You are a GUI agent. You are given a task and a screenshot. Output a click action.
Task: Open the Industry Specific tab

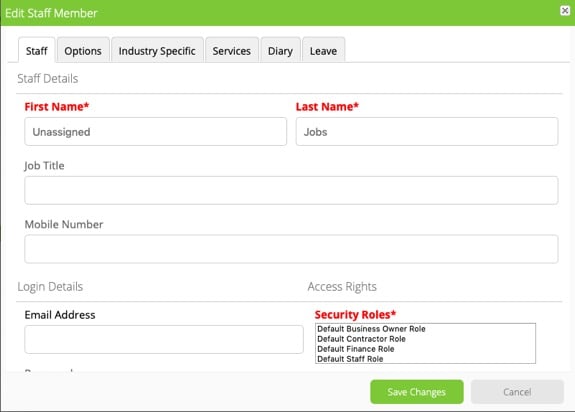(x=157, y=51)
